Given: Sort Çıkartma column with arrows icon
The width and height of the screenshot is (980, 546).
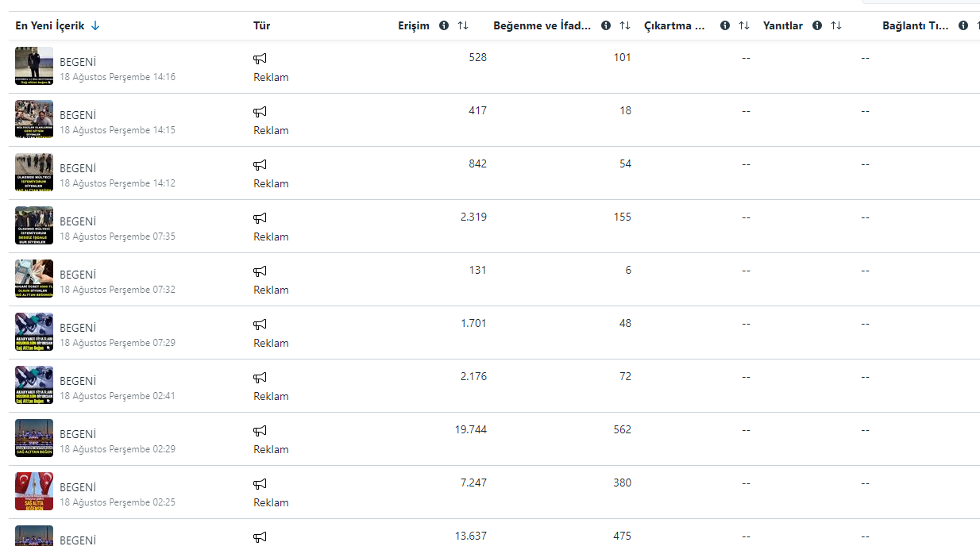Looking at the screenshot, I should pyautogui.click(x=744, y=25).
